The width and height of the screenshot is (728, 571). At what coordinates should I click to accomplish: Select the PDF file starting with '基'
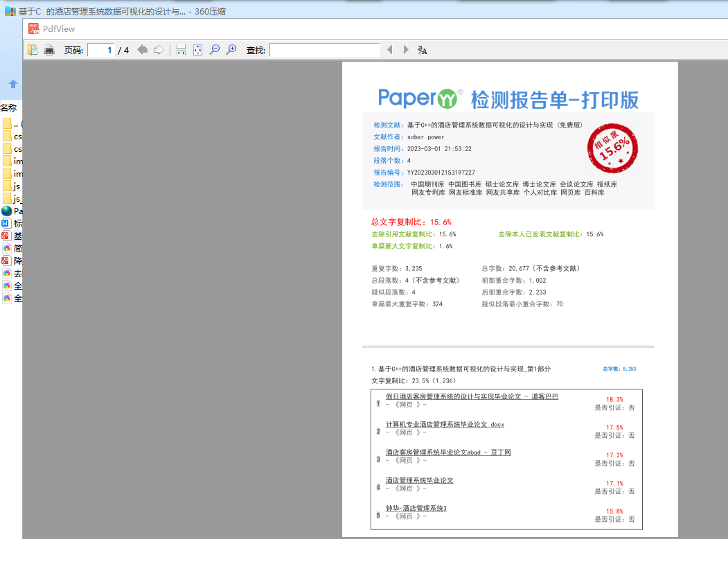tap(12, 236)
